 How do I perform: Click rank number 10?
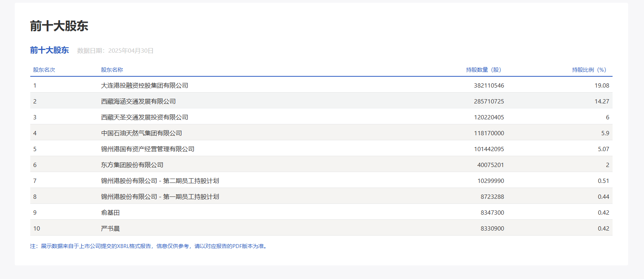[x=36, y=228]
